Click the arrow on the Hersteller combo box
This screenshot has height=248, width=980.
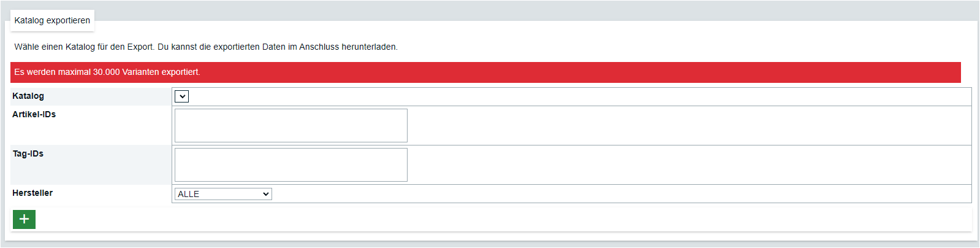(266, 194)
